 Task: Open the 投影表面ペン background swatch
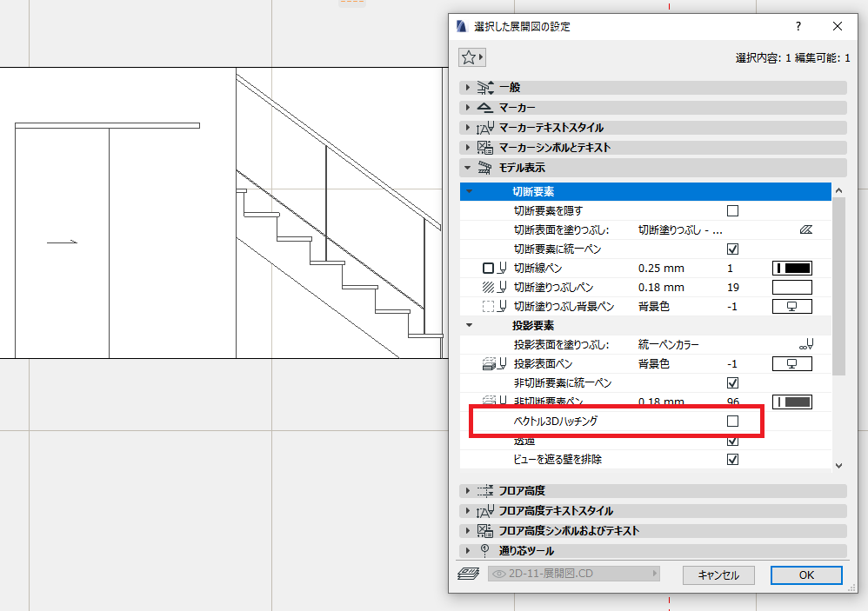pos(792,364)
